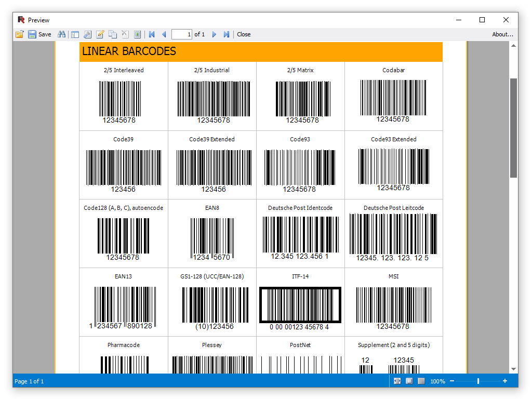
Task: Edit the current page with the pencil icon
Action: tap(100, 34)
